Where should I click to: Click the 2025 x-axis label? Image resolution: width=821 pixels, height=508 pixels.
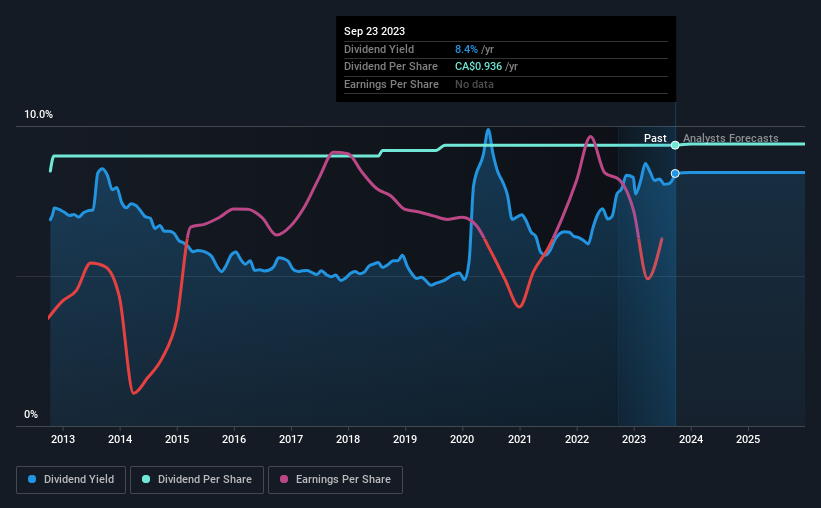(748, 439)
